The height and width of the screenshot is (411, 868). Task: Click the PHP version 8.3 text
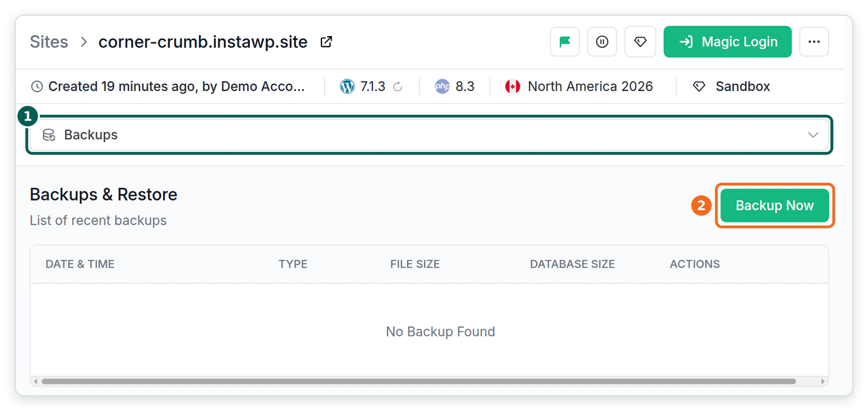click(465, 86)
